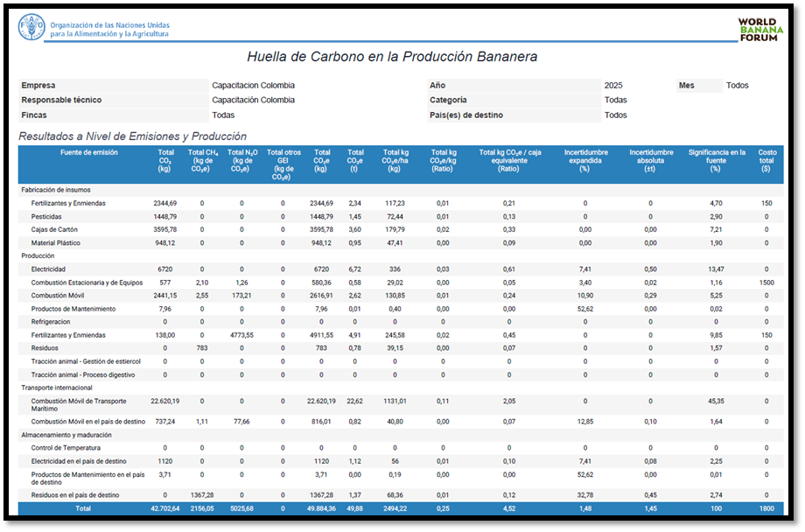Open the Mes filter showing Todos
This screenshot has width=805, height=532.
(737, 86)
